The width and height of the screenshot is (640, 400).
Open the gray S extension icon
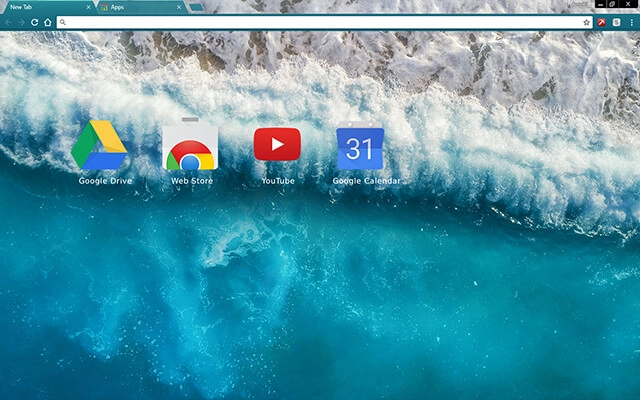pyautogui.click(x=616, y=22)
